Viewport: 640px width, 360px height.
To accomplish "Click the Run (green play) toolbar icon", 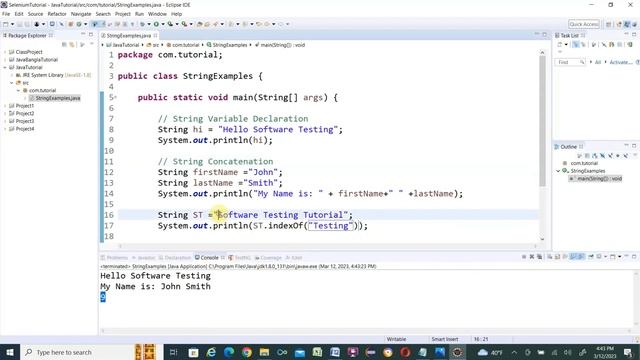I will tap(156, 24).
